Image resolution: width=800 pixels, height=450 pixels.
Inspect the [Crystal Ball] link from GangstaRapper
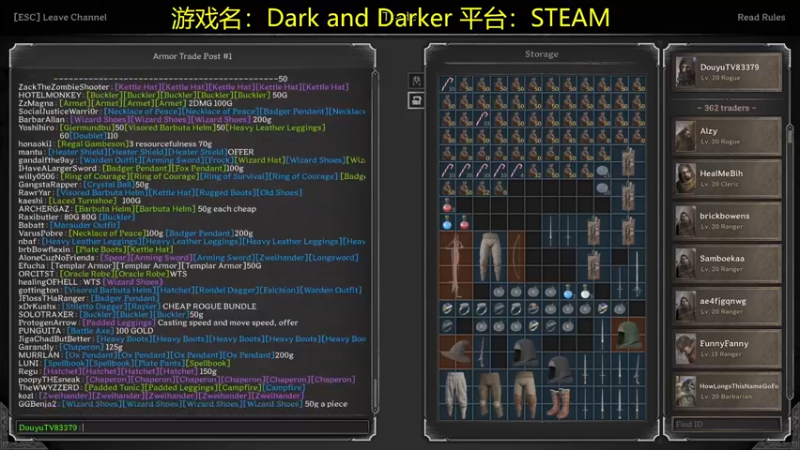click(110, 185)
